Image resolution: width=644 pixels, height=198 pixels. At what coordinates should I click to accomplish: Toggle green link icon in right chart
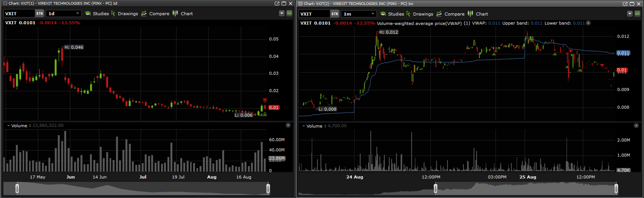point(637,14)
